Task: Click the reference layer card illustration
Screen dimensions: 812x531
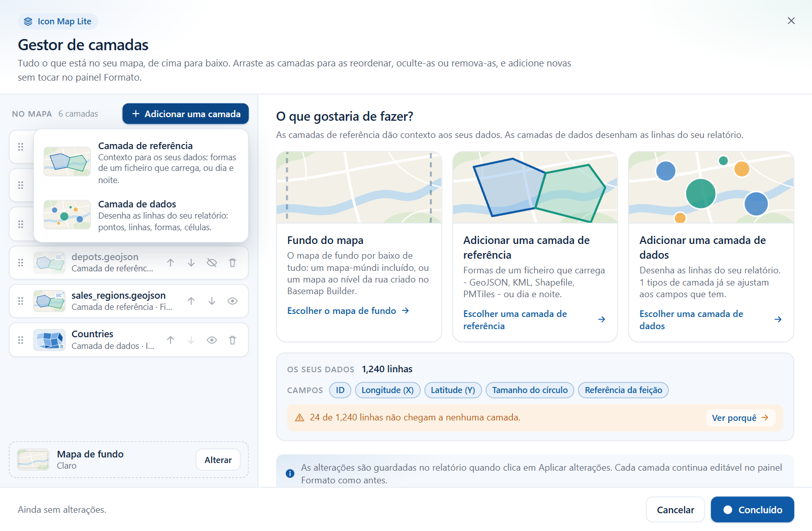Action: point(535,187)
